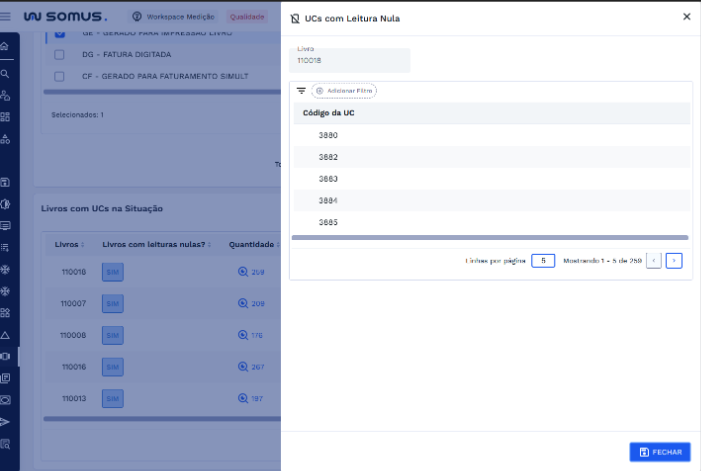The image size is (701, 471).
Task: Click SIM badge for book 110018
Action: (x=113, y=272)
